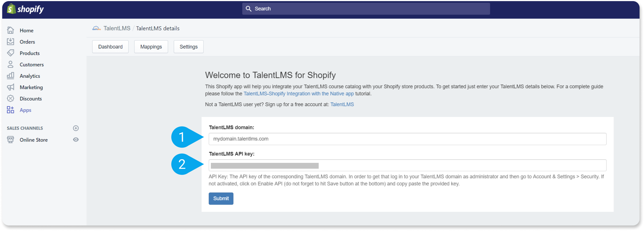644x231 pixels.
Task: Open the Discounts badge icon
Action: click(x=11, y=98)
